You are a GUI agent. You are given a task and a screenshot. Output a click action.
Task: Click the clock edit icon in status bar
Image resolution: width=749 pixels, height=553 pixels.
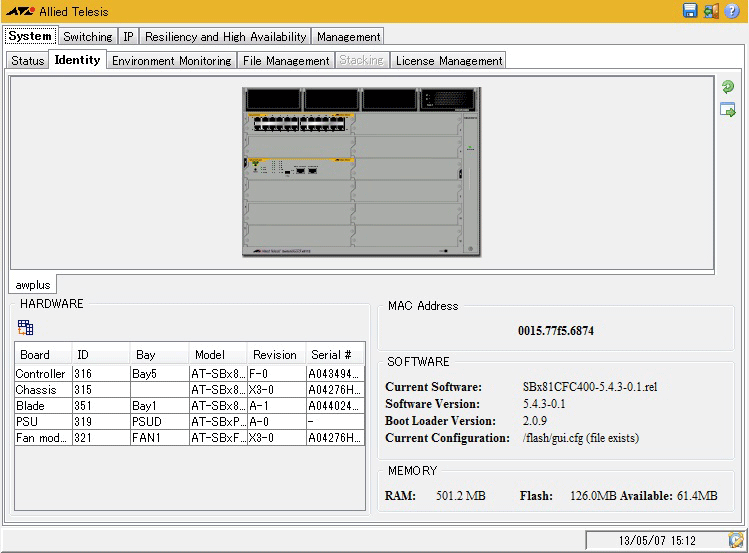[736, 540]
